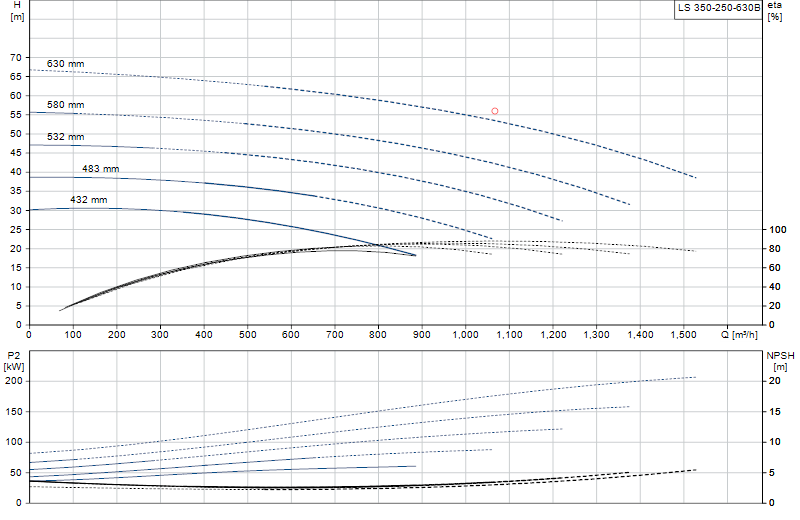Click the 50 tick on the P2 power axis
This screenshot has width=800, height=520.
coord(17,473)
